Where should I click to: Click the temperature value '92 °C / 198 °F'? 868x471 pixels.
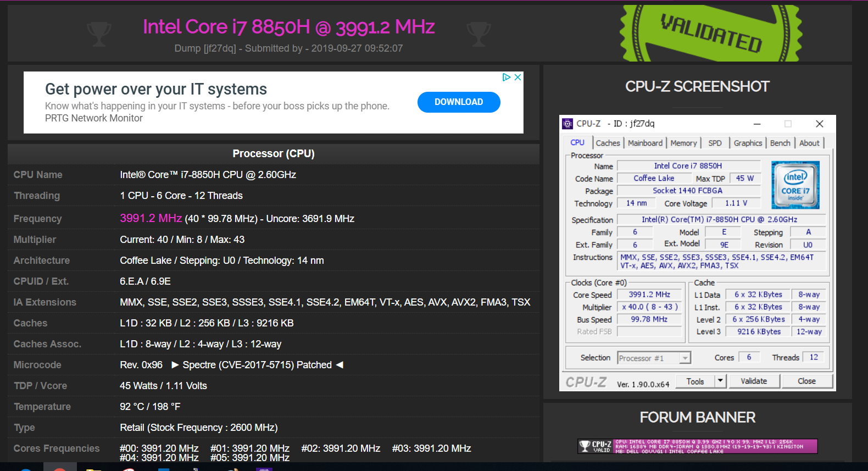click(150, 407)
